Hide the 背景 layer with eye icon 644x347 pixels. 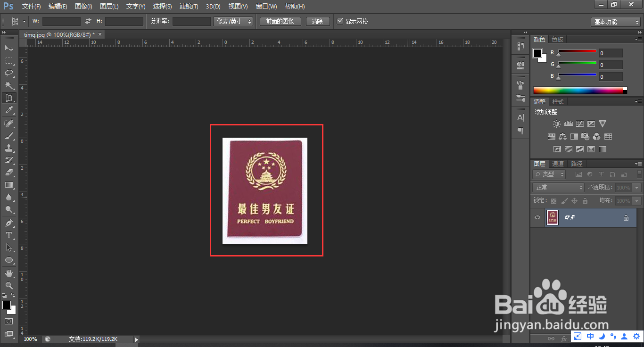tap(537, 218)
